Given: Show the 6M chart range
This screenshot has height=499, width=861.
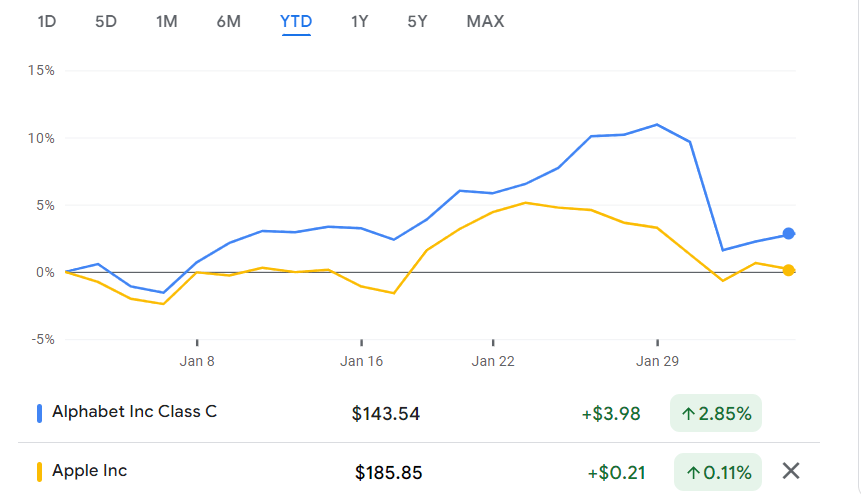Looking at the screenshot, I should click(x=229, y=21).
